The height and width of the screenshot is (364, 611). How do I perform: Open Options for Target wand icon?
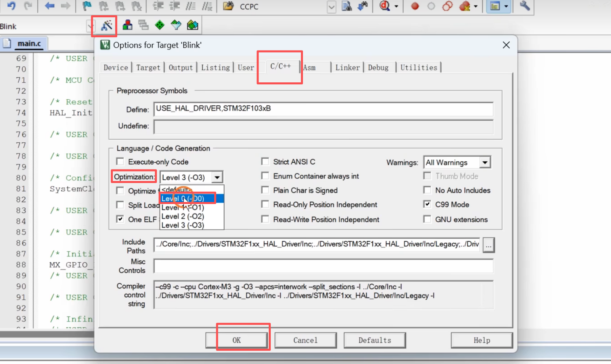tap(107, 25)
